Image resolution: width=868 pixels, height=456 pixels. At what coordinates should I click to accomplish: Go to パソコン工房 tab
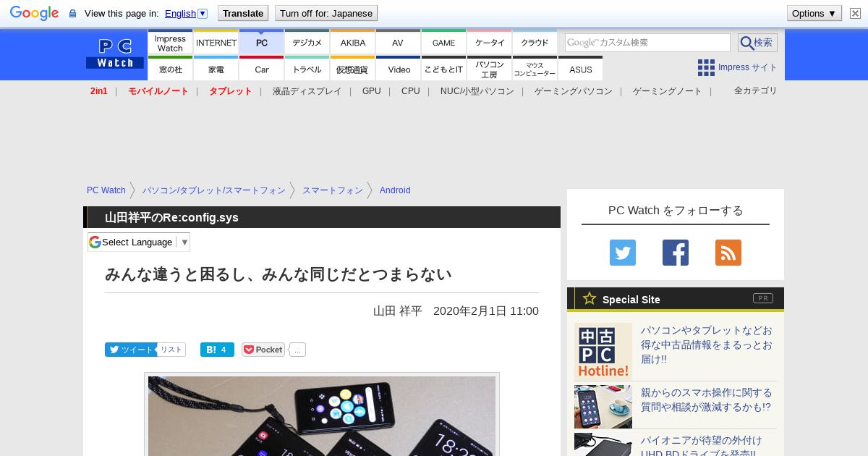click(x=490, y=69)
